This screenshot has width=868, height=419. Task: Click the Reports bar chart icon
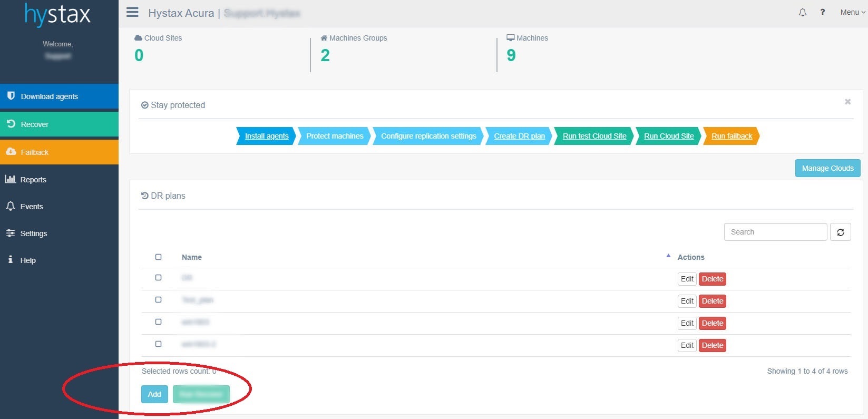[11, 179]
